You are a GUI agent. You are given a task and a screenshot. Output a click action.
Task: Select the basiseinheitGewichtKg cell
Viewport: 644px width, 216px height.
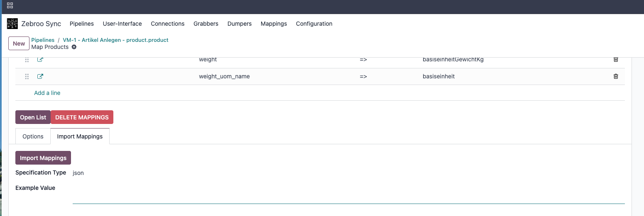453,59
